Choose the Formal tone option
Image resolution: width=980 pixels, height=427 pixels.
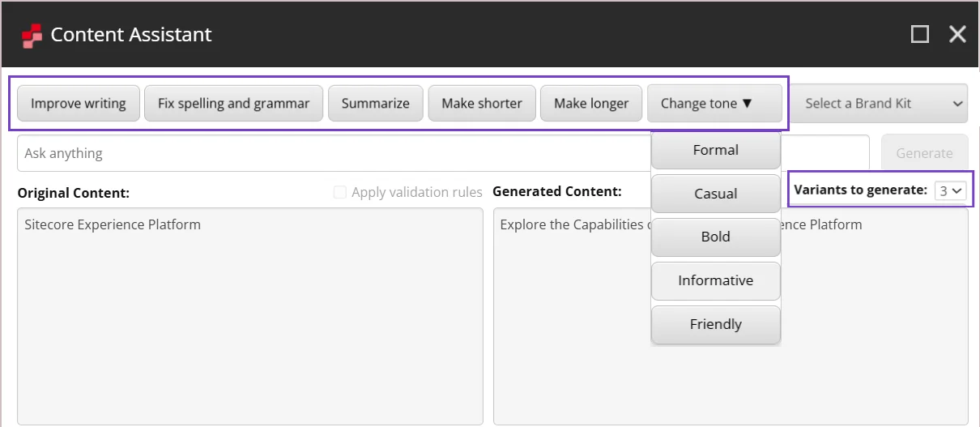[716, 150]
